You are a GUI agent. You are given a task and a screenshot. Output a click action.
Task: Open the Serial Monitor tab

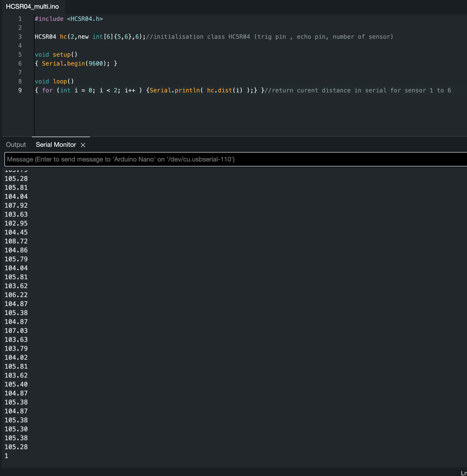(x=56, y=145)
